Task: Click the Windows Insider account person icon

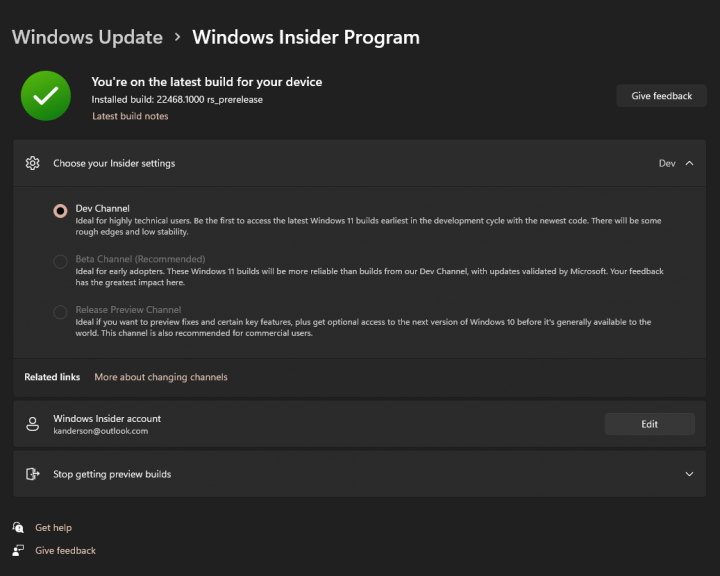Action: click(x=33, y=424)
